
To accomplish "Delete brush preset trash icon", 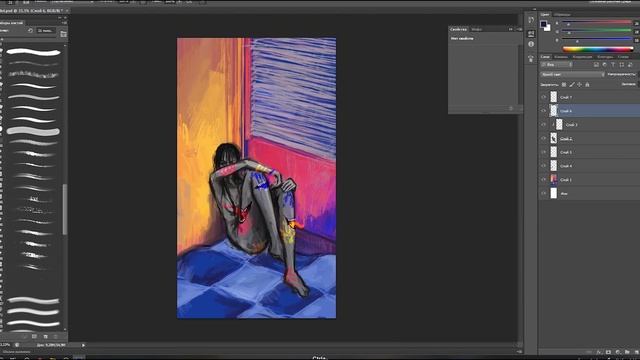I will [56, 337].
